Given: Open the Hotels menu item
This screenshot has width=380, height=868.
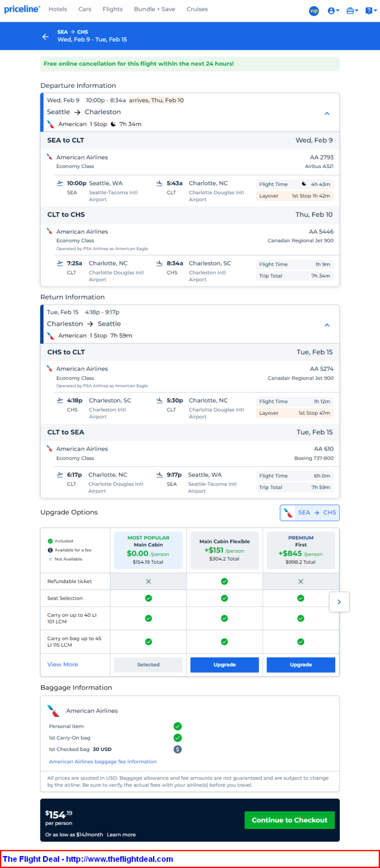Looking at the screenshot, I should (x=57, y=9).
